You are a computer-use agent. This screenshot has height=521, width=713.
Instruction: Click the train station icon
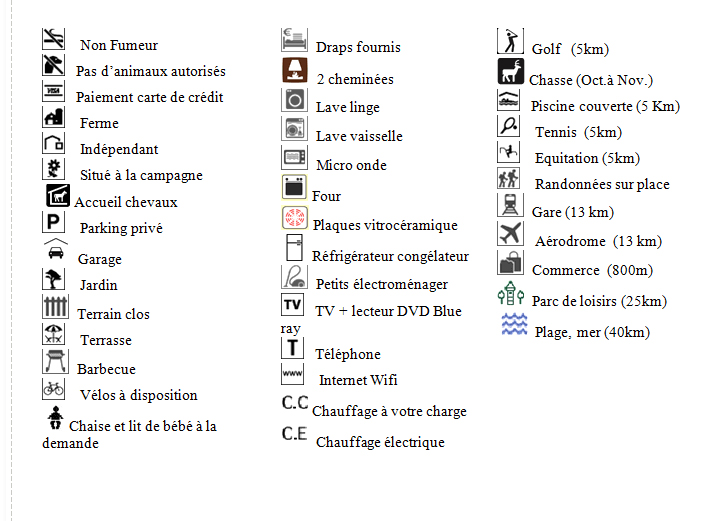510,205
